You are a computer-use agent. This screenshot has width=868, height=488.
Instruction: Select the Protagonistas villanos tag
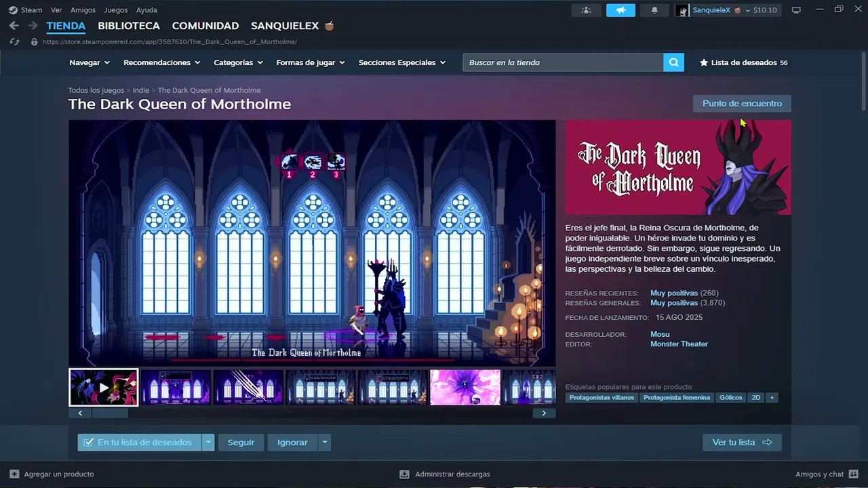coord(601,398)
